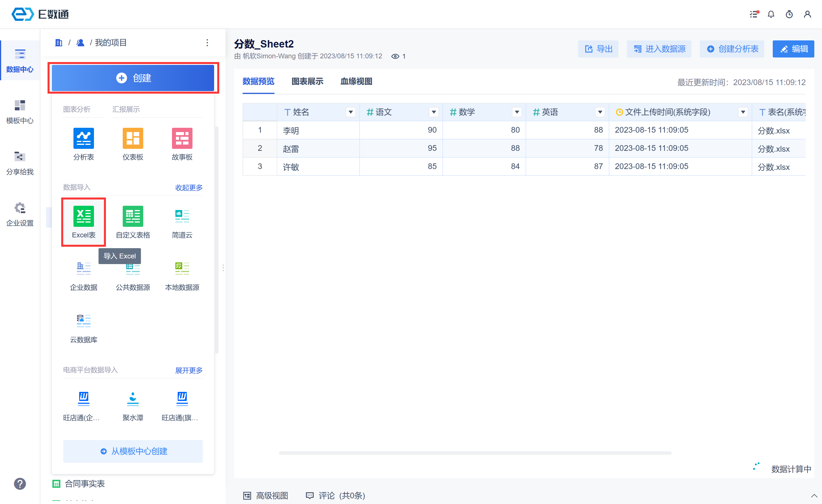Switch to the 图表展示 tab

(x=307, y=81)
